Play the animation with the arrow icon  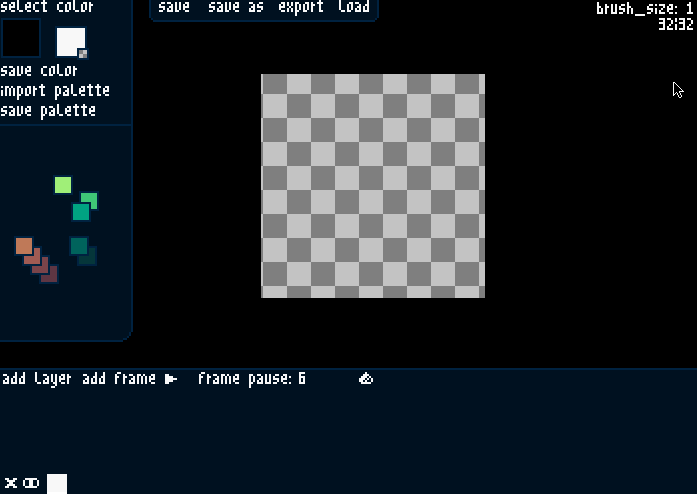(171, 379)
